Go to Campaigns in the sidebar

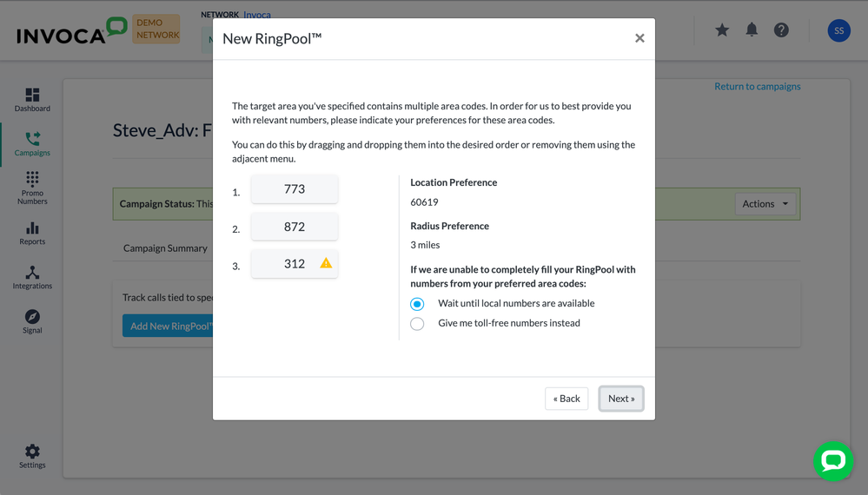[x=32, y=143]
